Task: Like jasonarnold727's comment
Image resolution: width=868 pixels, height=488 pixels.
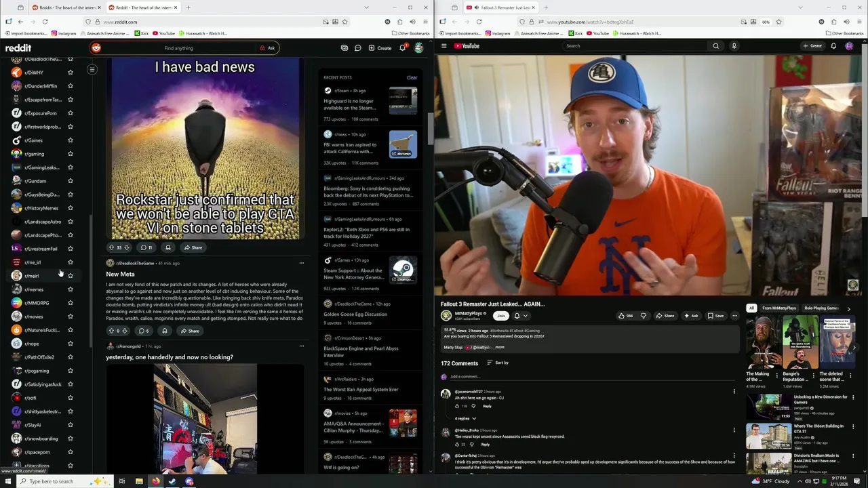Action: click(456, 406)
